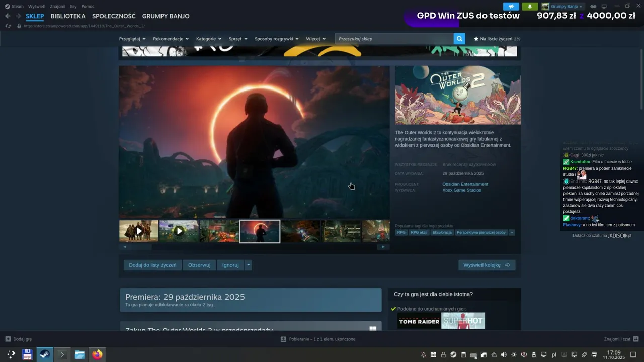644x362 pixels.
Task: Click the blue search magnifier button
Action: tap(459, 39)
